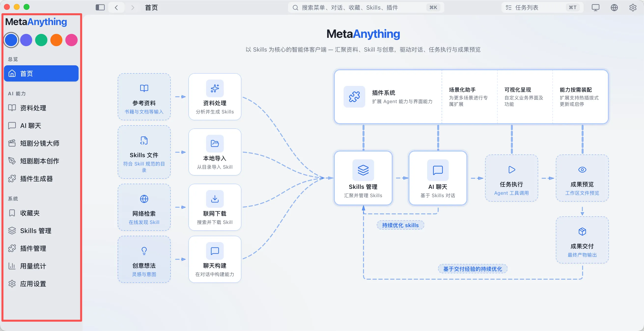Open 插件生成器 in the sidebar

41,179
